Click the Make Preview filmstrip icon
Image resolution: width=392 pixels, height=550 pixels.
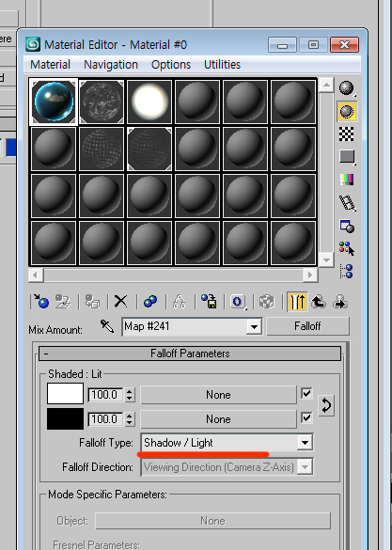(x=347, y=203)
